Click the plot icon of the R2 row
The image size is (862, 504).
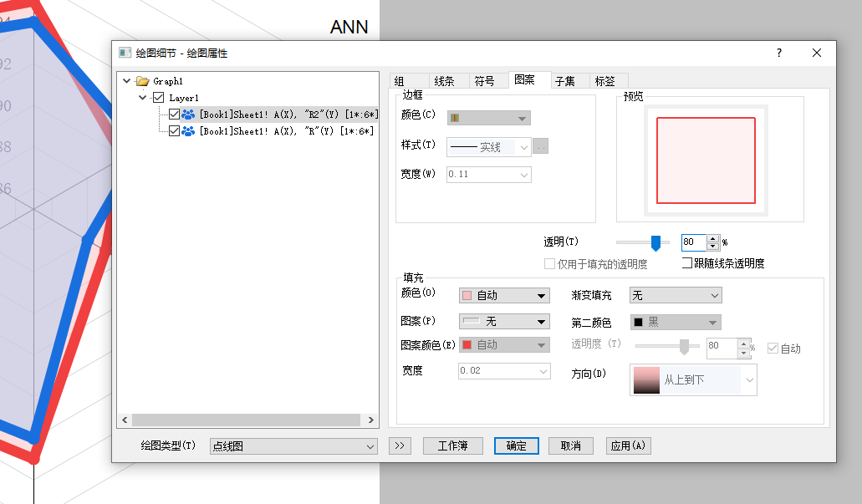[x=188, y=115]
